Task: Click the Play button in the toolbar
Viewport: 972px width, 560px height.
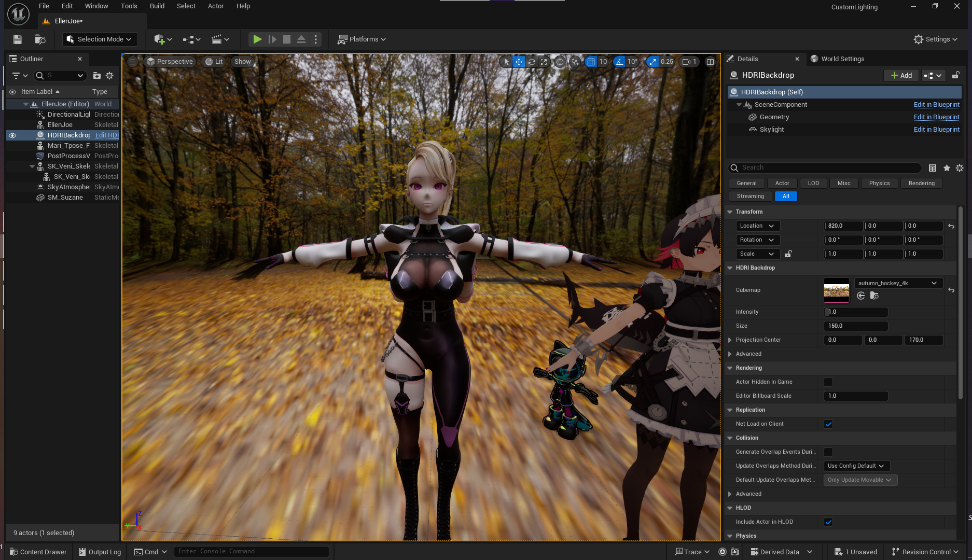Action: click(257, 39)
